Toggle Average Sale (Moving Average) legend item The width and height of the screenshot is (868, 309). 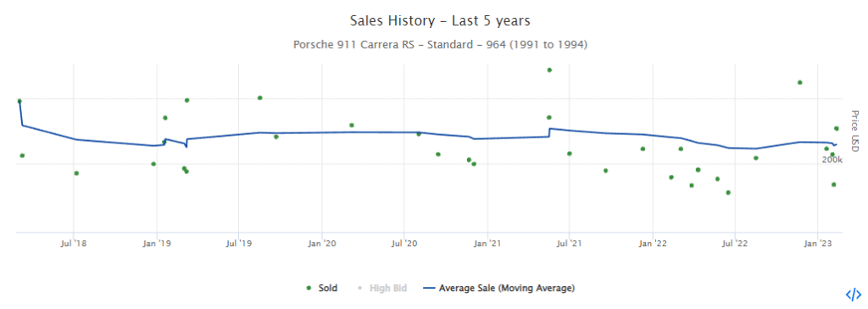click(498, 288)
